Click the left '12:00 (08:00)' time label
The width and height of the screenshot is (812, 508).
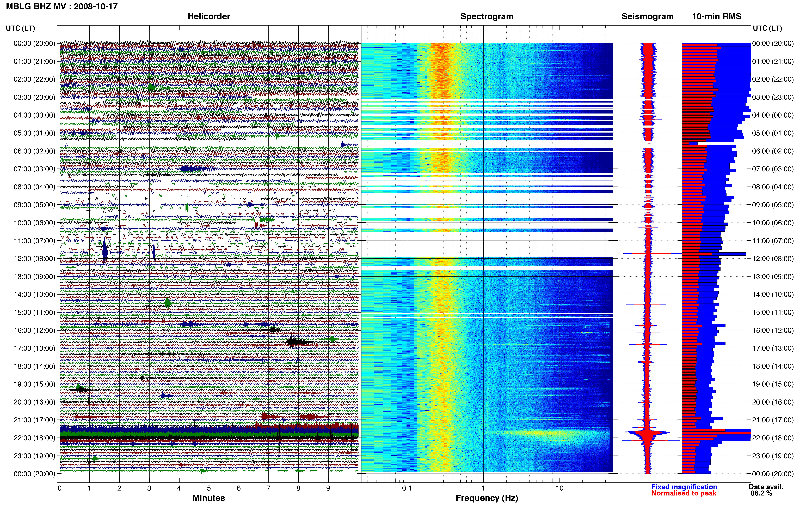[34, 258]
